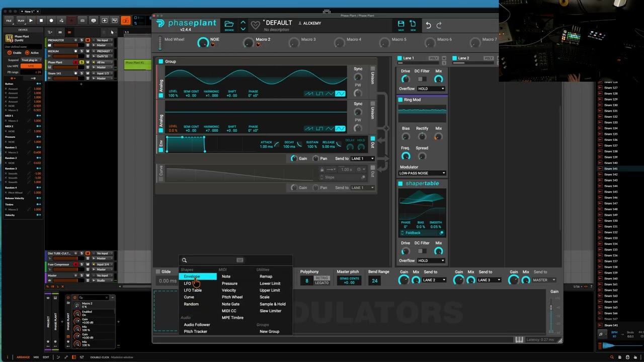Enable the second Analog oscillator

[161, 131]
